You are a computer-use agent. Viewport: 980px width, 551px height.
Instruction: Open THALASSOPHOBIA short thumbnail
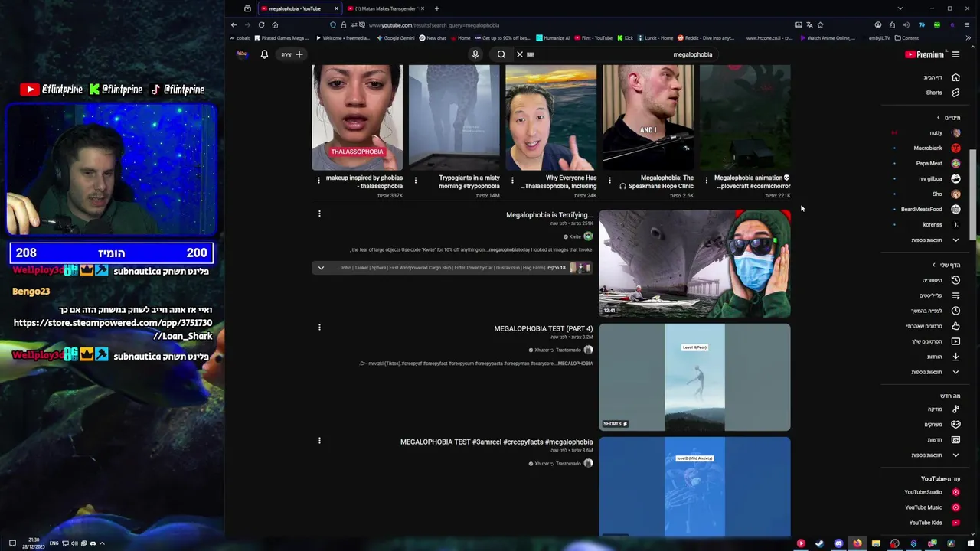tap(357, 117)
